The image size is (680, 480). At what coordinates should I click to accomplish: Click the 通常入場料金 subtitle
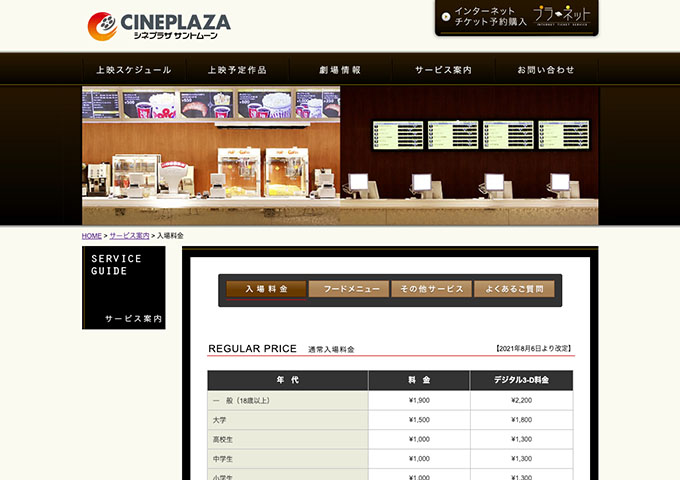(x=331, y=349)
